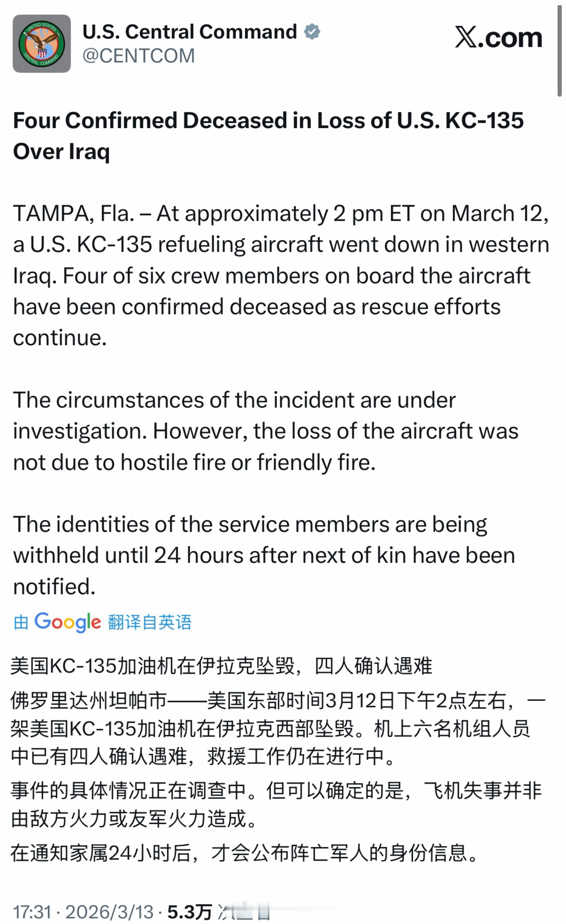Open the CENTCOM profile avatar
The height and width of the screenshot is (924, 566).
pyautogui.click(x=42, y=44)
